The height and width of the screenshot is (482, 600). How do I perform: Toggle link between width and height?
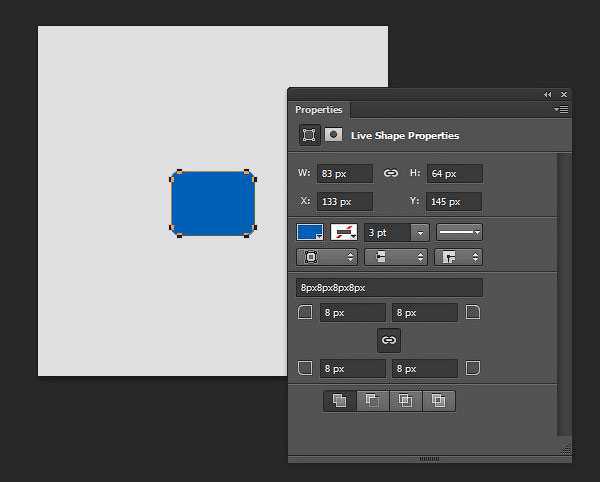391,173
